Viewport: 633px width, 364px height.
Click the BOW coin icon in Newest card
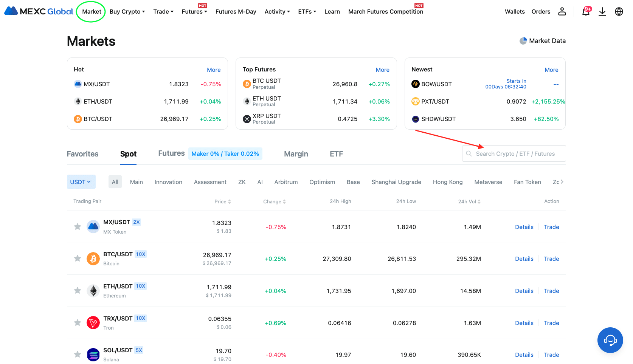point(416,84)
